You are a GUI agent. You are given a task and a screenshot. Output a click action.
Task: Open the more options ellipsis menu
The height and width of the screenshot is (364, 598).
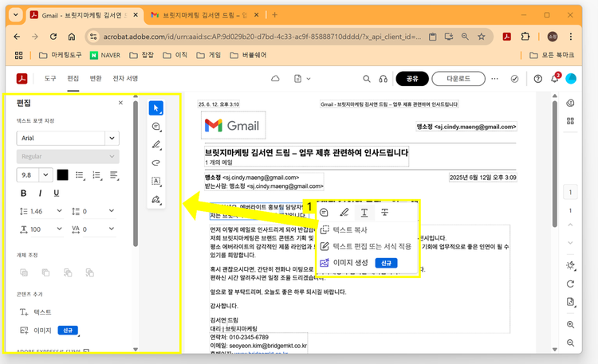click(x=494, y=79)
